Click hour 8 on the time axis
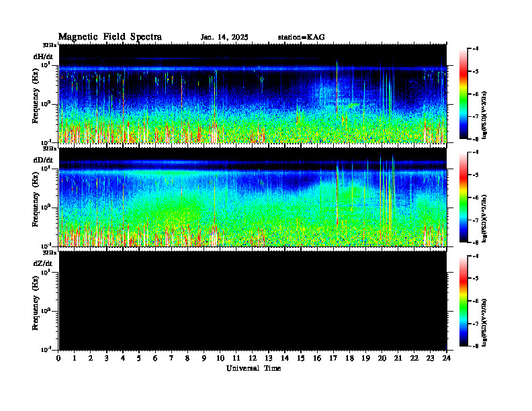The image size is (532, 411). coord(187,358)
